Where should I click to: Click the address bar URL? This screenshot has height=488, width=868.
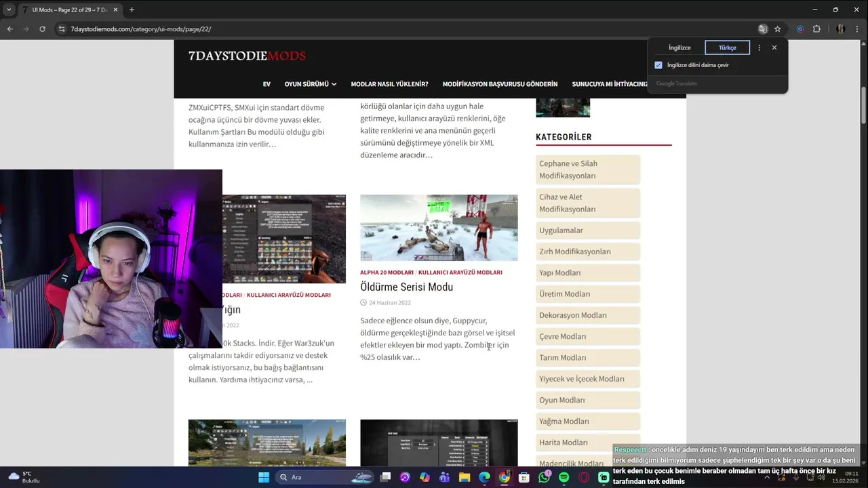140,29
